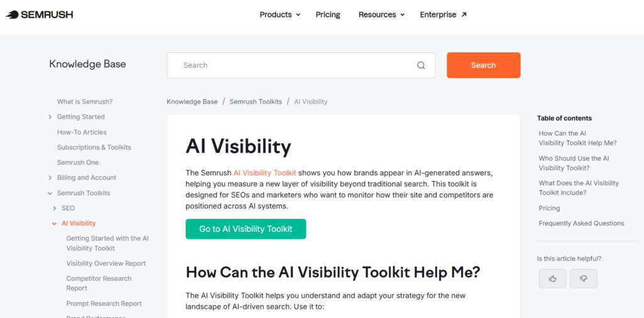The height and width of the screenshot is (318, 644).
Task: Open Visibility Overview Report in sidebar
Action: (106, 263)
